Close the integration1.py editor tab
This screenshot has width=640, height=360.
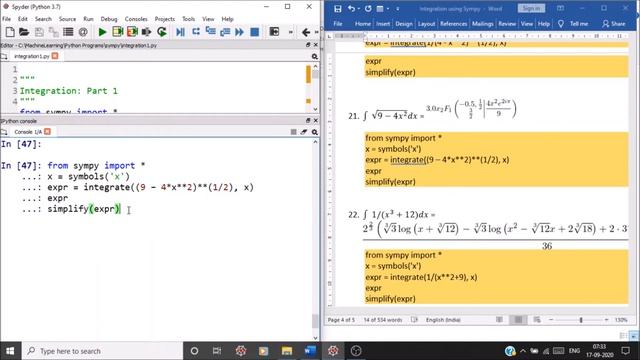tap(55, 56)
